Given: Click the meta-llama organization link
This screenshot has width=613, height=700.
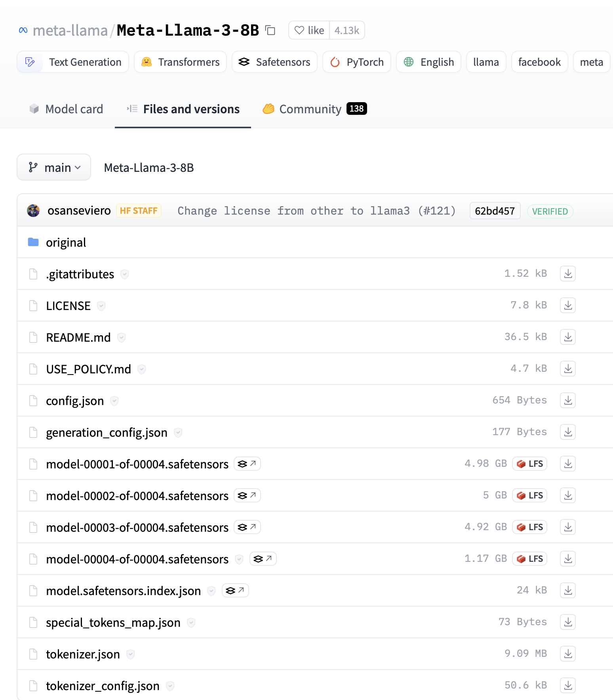Looking at the screenshot, I should click(70, 30).
